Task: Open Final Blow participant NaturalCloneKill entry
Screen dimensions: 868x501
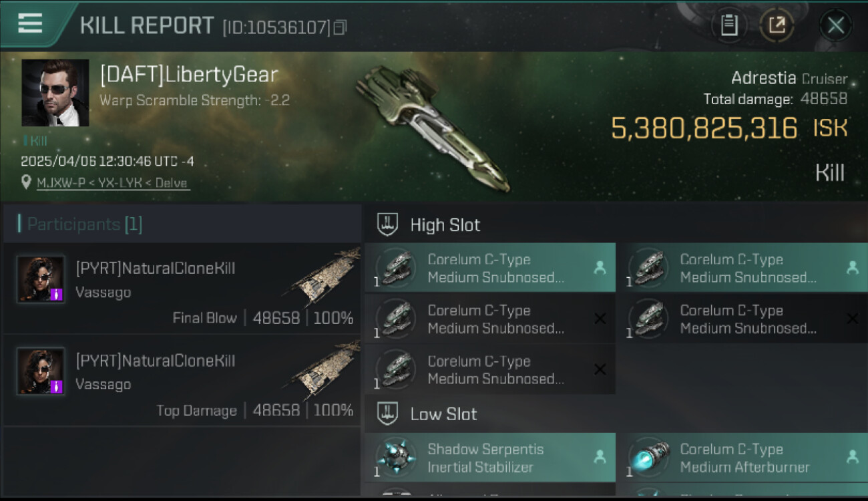Action: tap(182, 288)
